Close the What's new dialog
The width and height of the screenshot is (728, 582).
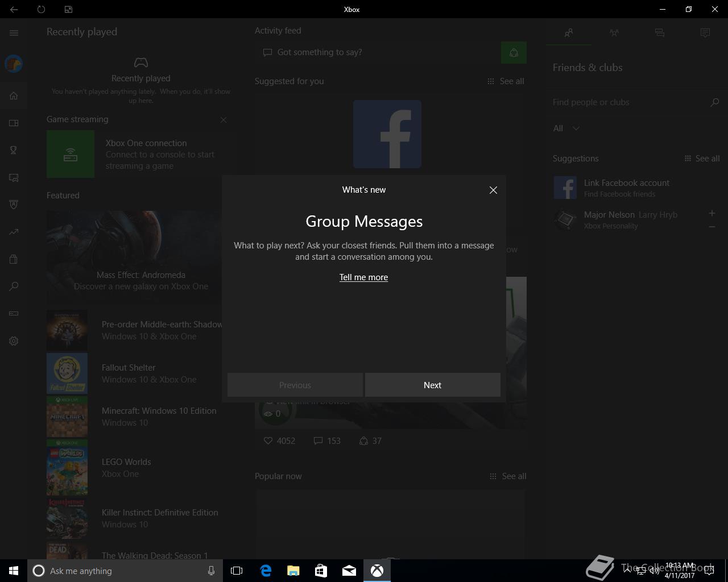tap(493, 190)
